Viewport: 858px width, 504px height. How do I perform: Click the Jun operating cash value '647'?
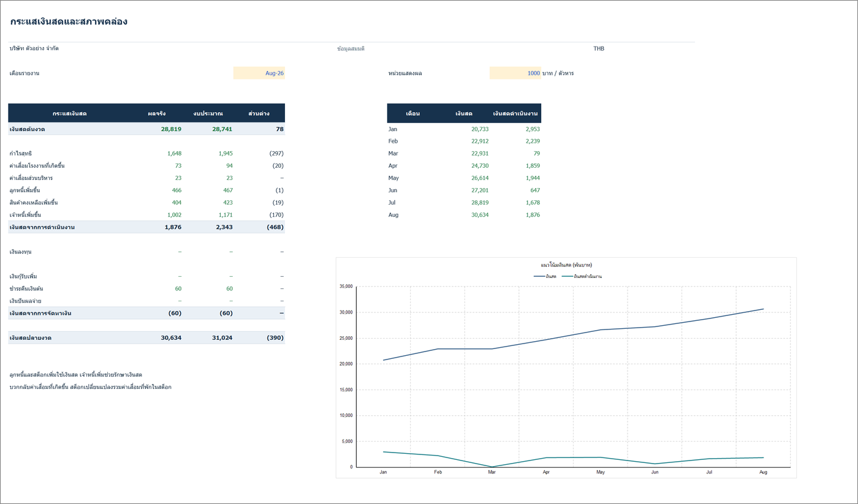(534, 190)
